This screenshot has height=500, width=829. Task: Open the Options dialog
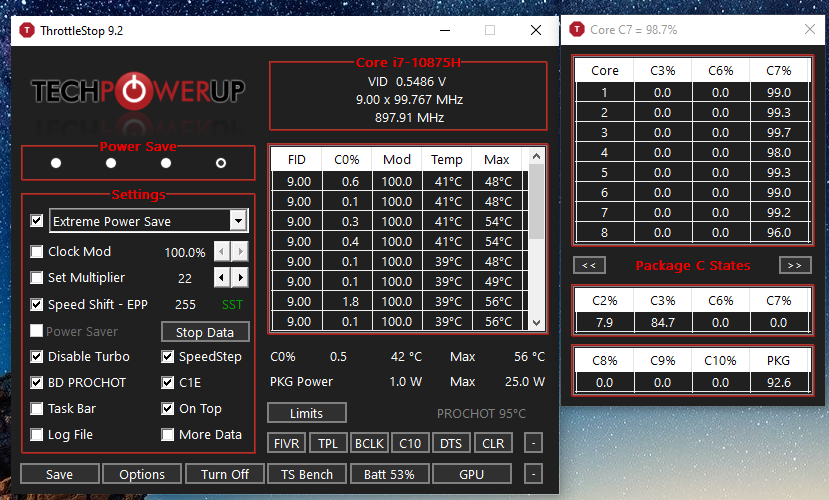click(142, 474)
